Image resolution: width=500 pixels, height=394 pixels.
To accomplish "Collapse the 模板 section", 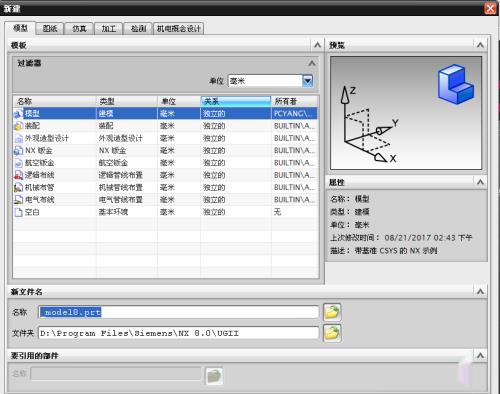I will [x=317, y=45].
